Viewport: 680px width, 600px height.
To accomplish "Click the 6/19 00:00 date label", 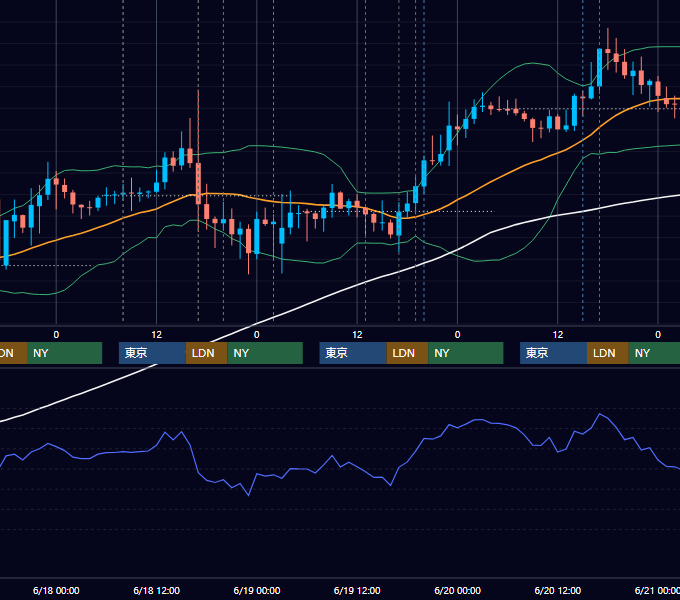I will point(257,590).
